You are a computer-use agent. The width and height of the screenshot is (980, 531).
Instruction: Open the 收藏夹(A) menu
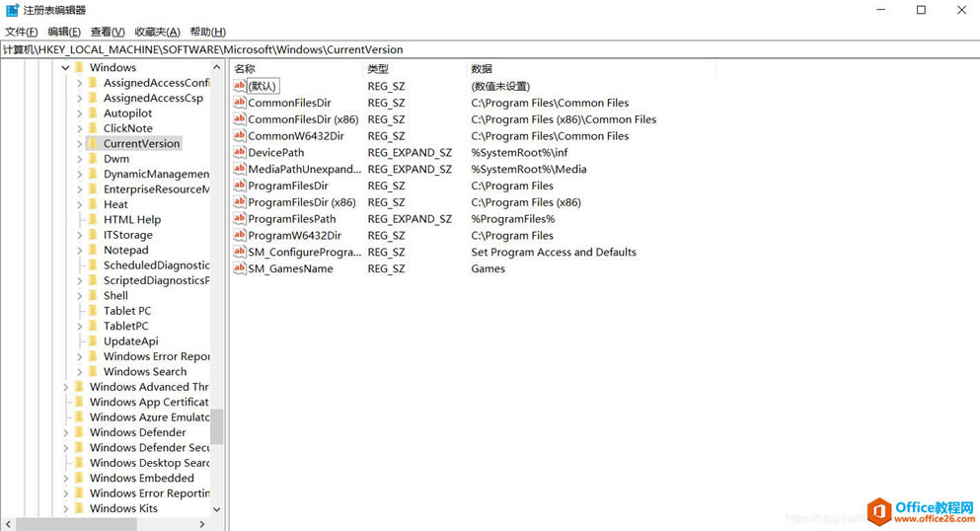tap(158, 32)
